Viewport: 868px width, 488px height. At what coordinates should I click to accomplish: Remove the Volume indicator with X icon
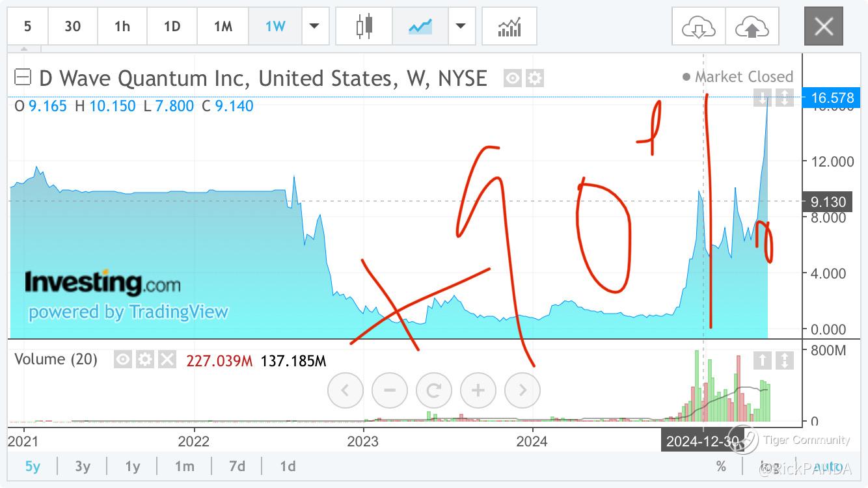167,359
